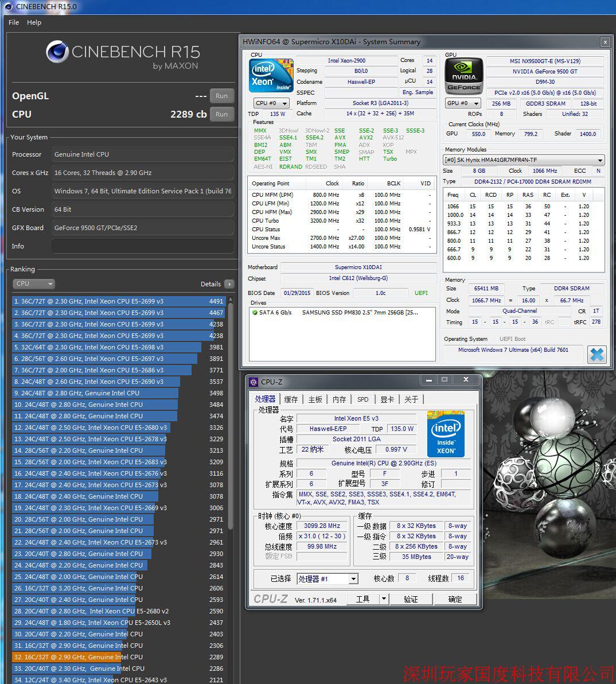616x684 pixels.
Task: Click the GFX Board field GeForce 9500 GT
Action: coord(143,228)
